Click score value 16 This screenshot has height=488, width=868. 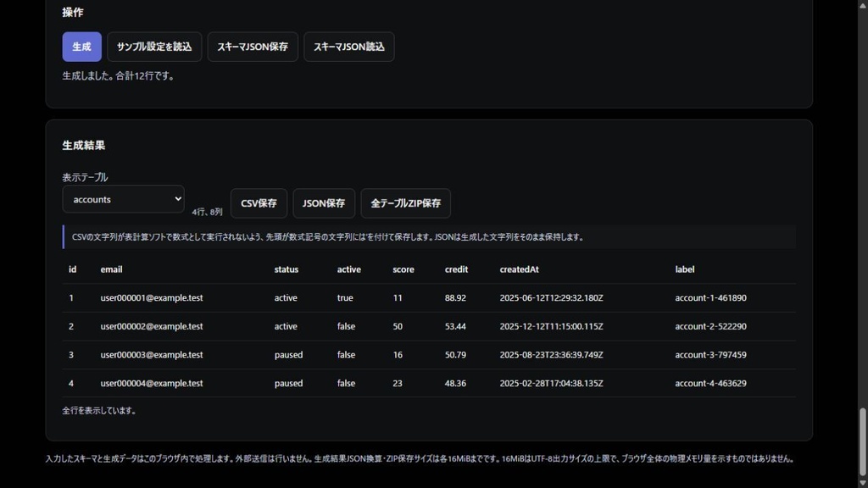(398, 355)
